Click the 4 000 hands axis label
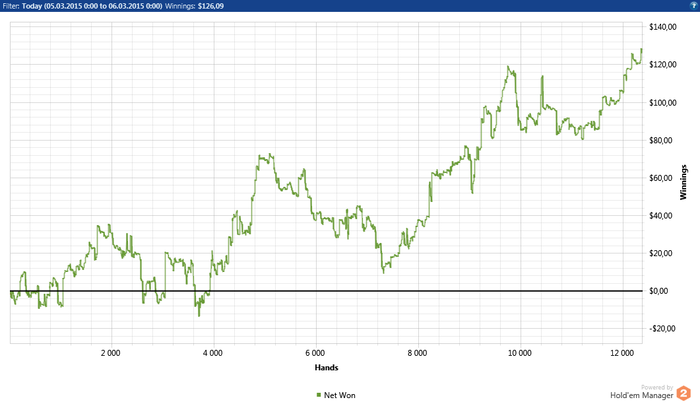The image size is (700, 404). [x=213, y=353]
